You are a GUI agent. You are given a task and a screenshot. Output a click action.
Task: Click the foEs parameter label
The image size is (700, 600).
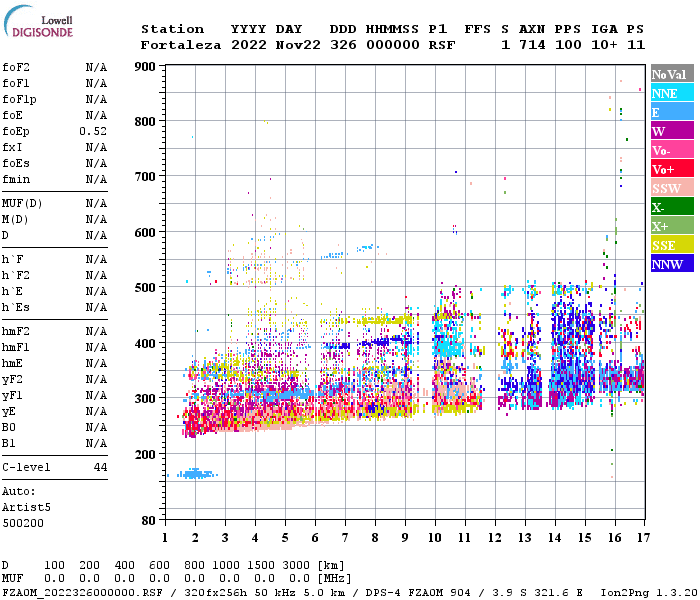click(16, 163)
